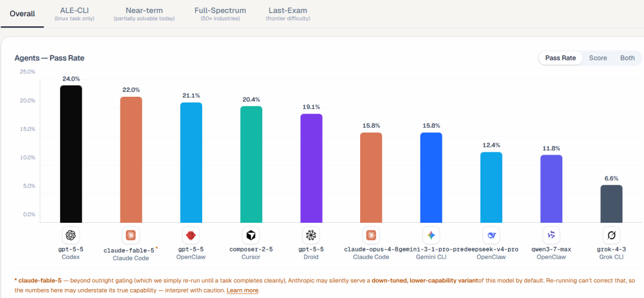Click the Claude Code icon under claude-fable-5

coord(131,235)
